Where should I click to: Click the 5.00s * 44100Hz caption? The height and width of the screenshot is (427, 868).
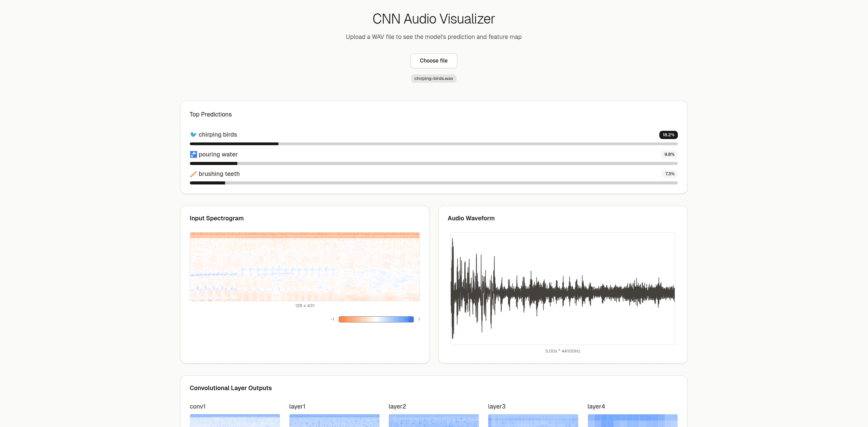click(x=562, y=351)
